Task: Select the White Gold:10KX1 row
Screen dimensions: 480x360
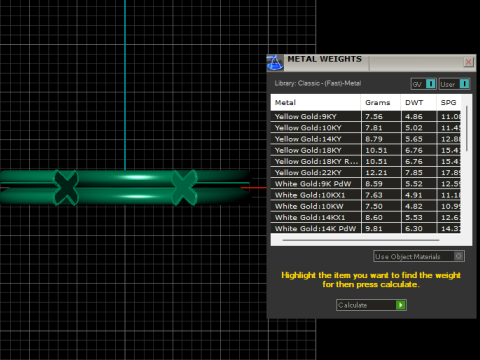Action: pos(366,195)
